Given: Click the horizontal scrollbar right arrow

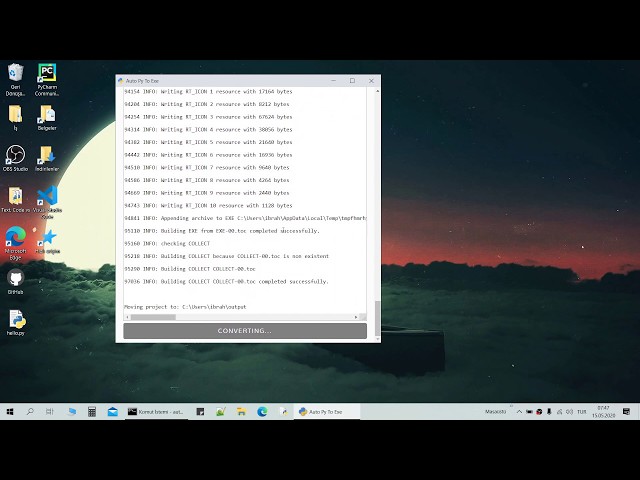Looking at the screenshot, I should (x=356, y=317).
